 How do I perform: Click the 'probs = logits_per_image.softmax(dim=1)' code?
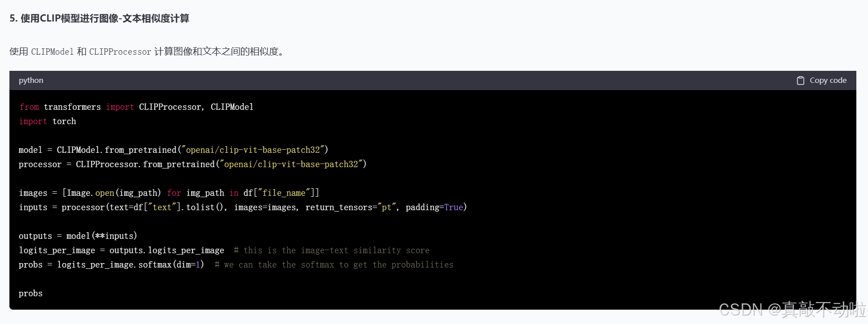[x=111, y=264]
